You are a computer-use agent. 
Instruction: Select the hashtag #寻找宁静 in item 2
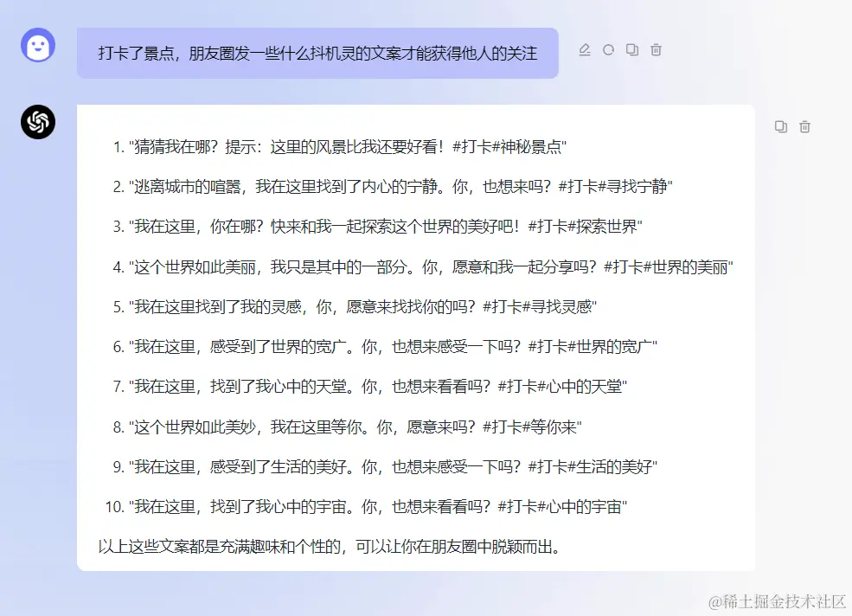pos(631,187)
